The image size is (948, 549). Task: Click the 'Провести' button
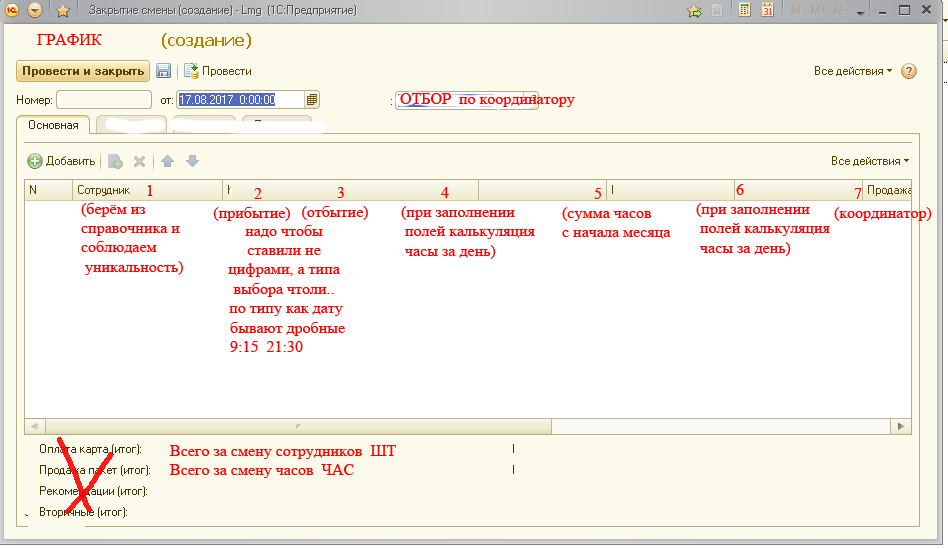tap(217, 71)
